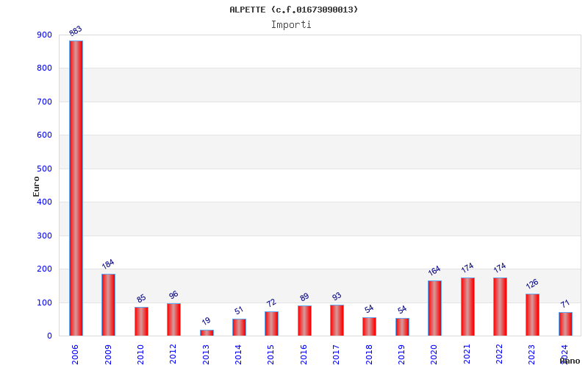Click the 2019 x-axis year label
Screen dimensions: 588x368
tap(401, 355)
